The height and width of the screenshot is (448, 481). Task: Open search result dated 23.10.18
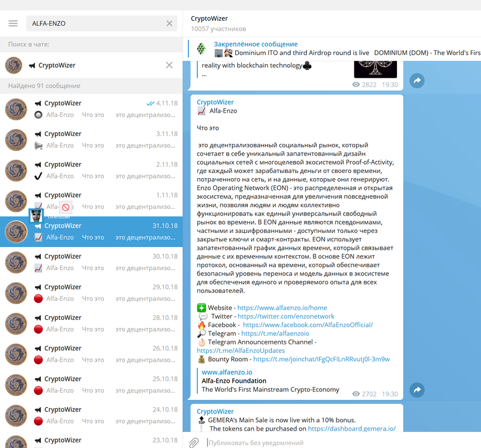(x=91, y=440)
